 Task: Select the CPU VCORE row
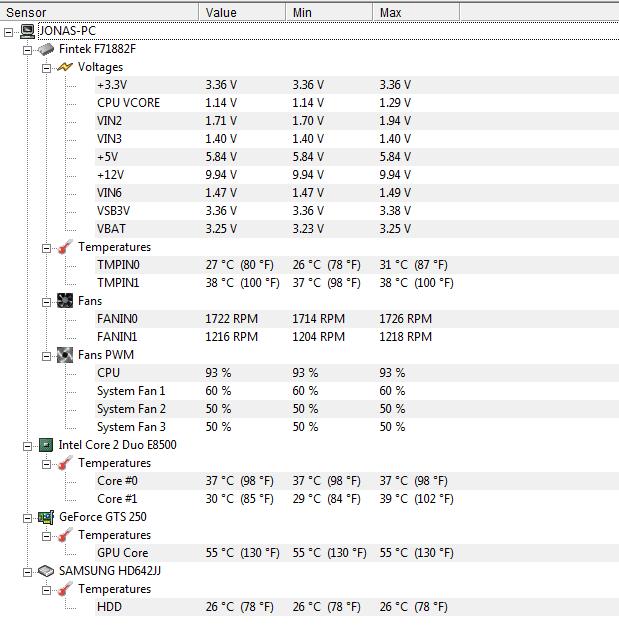pos(357,103)
